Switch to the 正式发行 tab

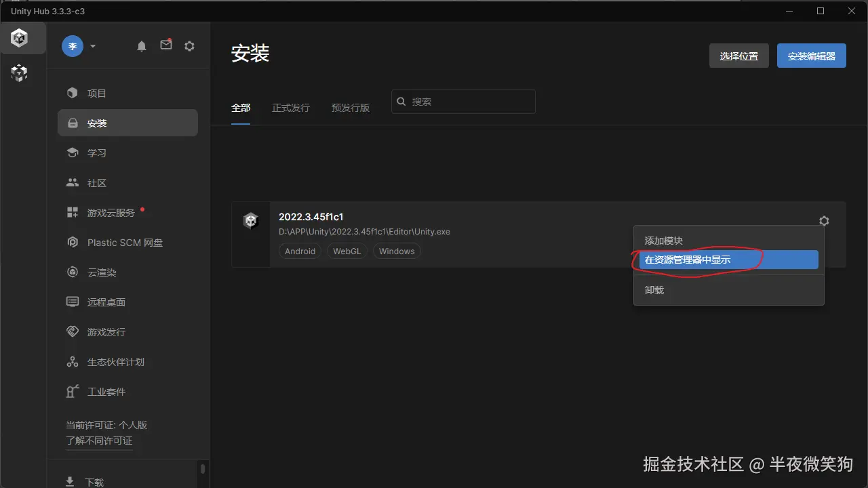coord(291,108)
